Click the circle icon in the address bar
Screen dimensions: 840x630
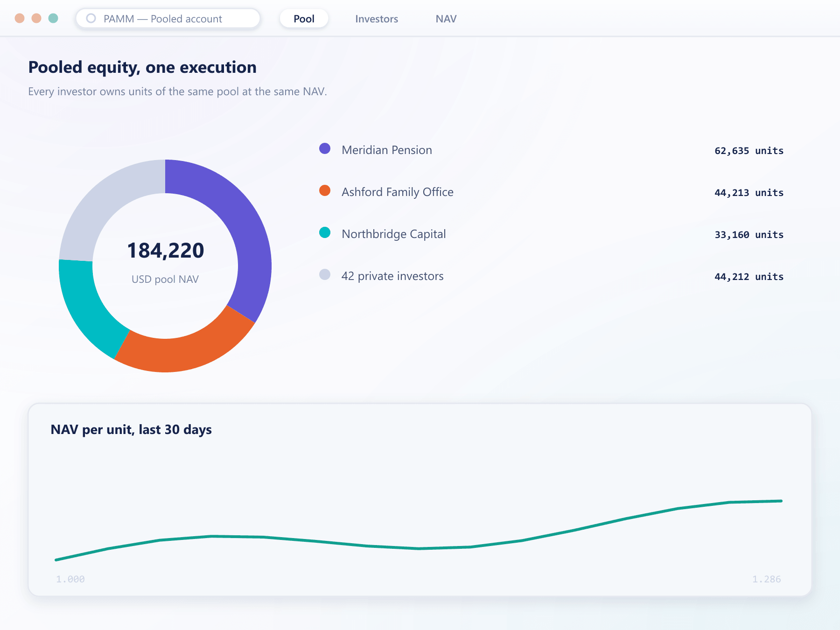click(x=91, y=18)
